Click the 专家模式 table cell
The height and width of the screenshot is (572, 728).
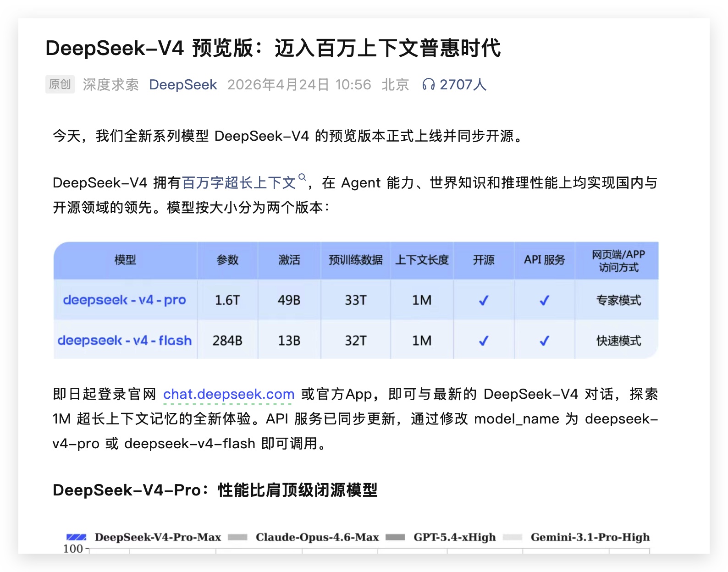point(618,301)
